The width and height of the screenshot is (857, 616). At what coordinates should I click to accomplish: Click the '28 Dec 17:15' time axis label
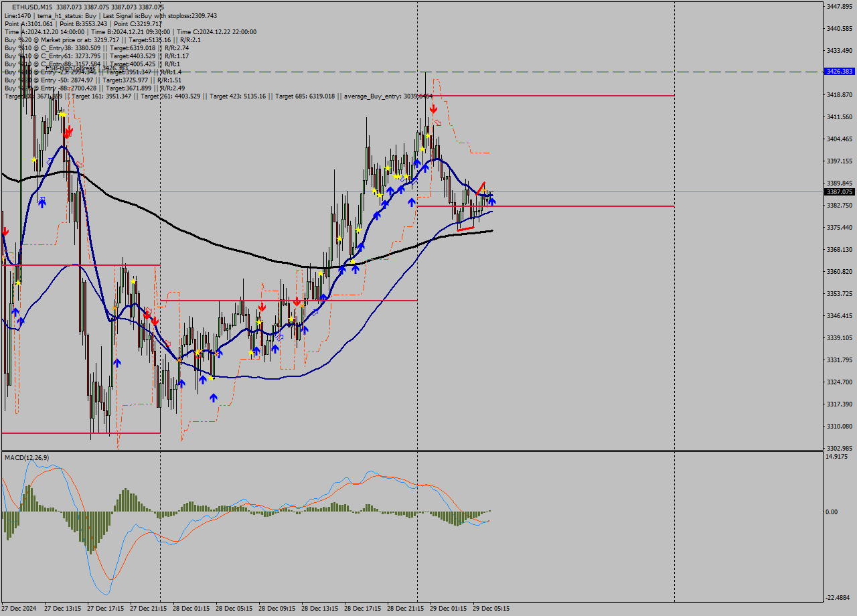pyautogui.click(x=363, y=609)
